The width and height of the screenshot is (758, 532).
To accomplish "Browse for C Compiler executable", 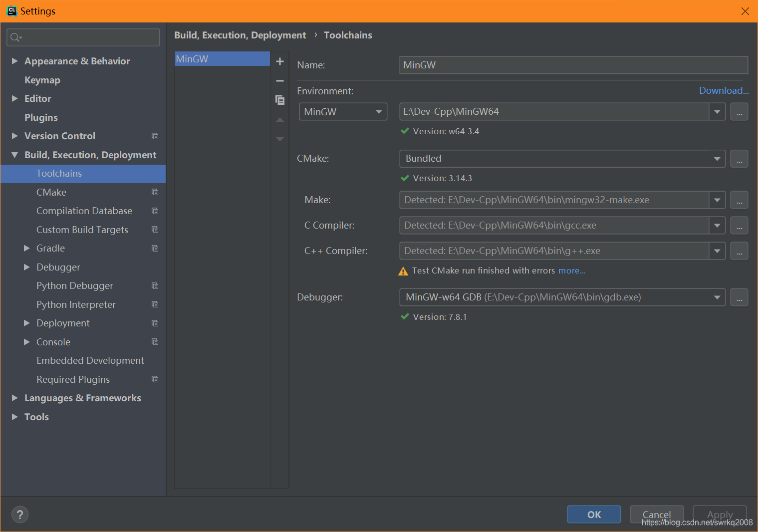I will click(739, 226).
